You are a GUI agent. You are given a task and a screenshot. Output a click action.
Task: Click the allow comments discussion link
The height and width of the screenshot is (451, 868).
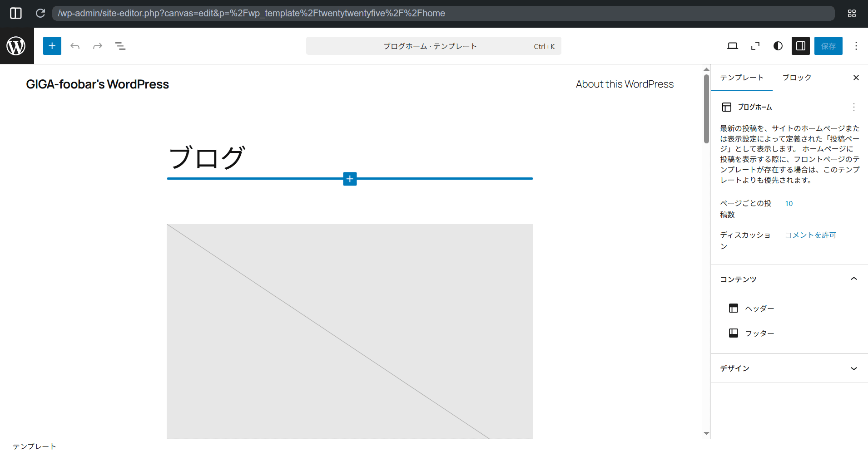coord(811,235)
